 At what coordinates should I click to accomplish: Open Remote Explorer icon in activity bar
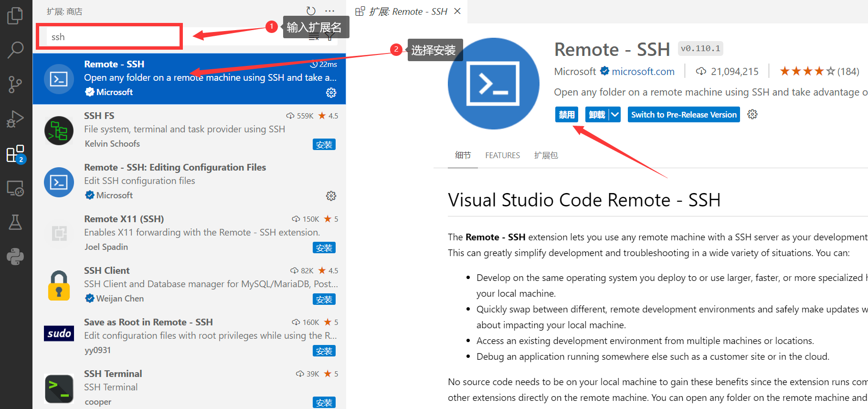pos(15,189)
